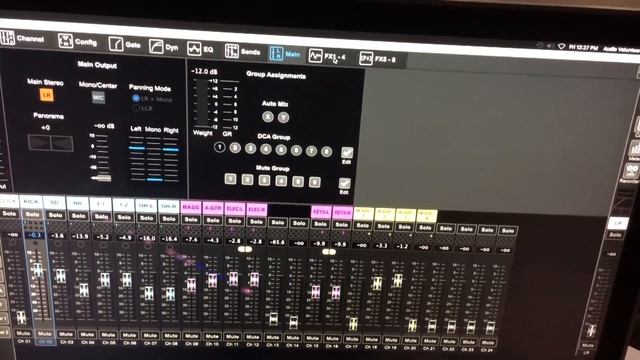640x360 pixels.
Task: Mute channel Ch 01
Action: tap(23, 333)
